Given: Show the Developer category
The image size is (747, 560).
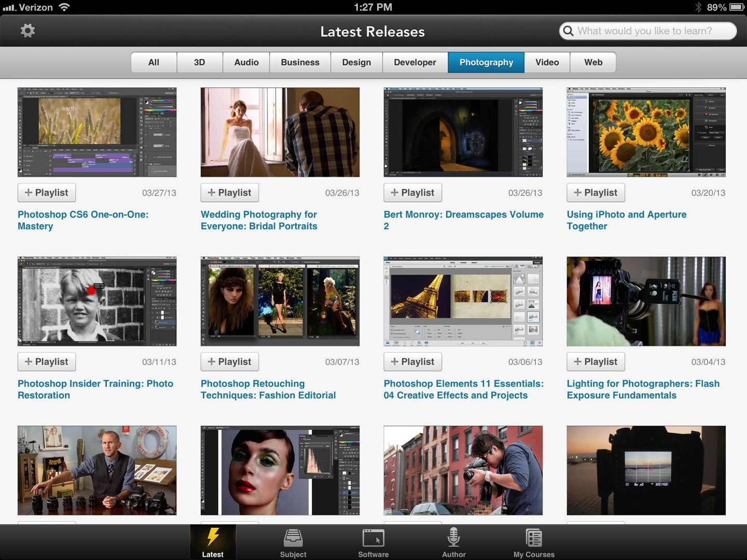Looking at the screenshot, I should [x=415, y=62].
